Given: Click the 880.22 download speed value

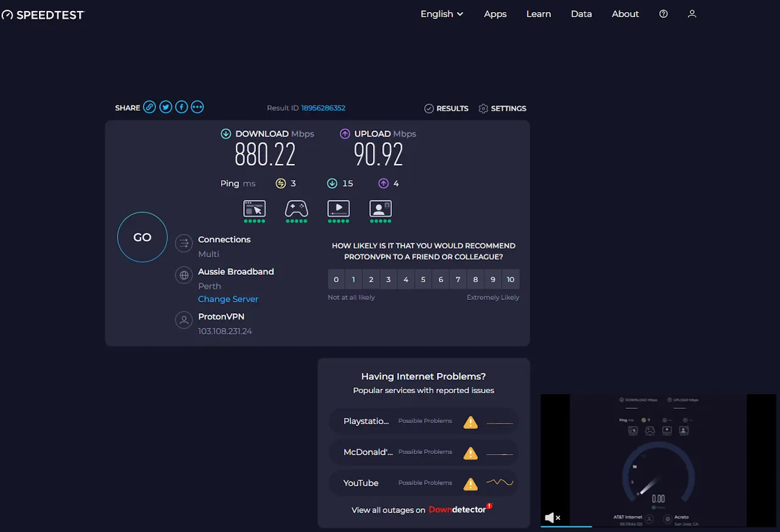Looking at the screenshot, I should (265, 155).
